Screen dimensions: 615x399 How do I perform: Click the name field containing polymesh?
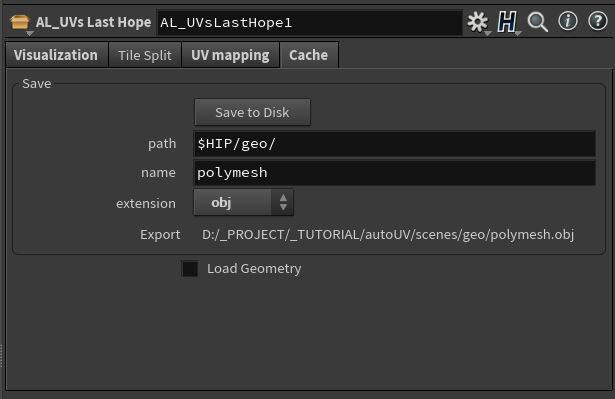point(395,173)
